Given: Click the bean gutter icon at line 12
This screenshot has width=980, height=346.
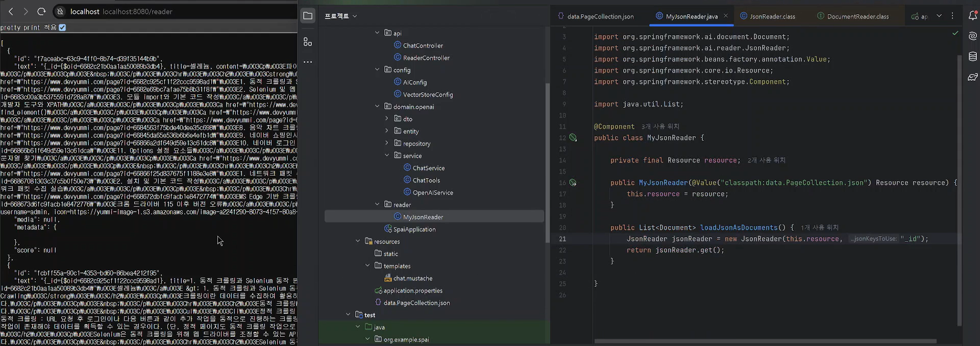Looking at the screenshot, I should 573,138.
